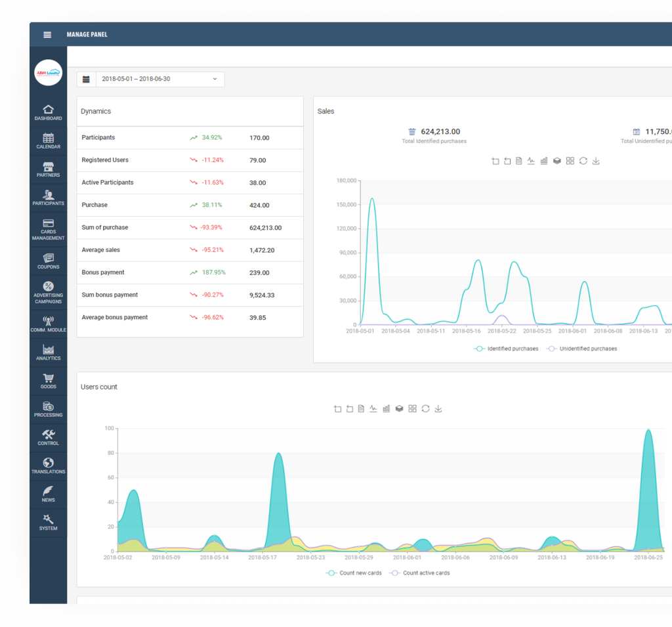The height and width of the screenshot is (627, 672).
Task: Toggle the hamburger menu in the header
Action: (x=47, y=35)
